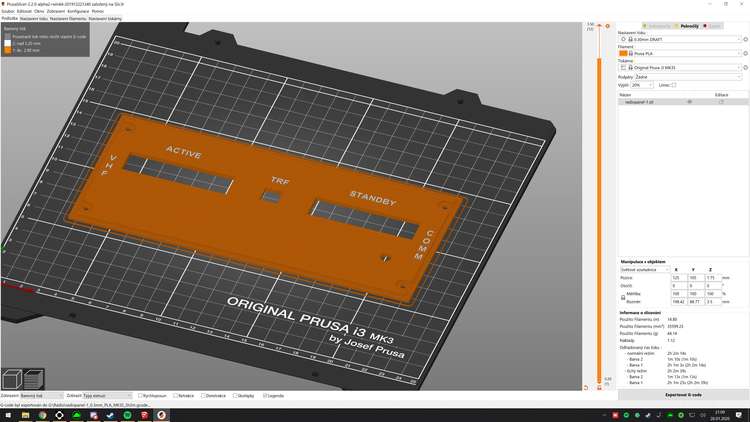Enable the Rychloposun checkbox
This screenshot has width=750, height=422.
(x=140, y=396)
